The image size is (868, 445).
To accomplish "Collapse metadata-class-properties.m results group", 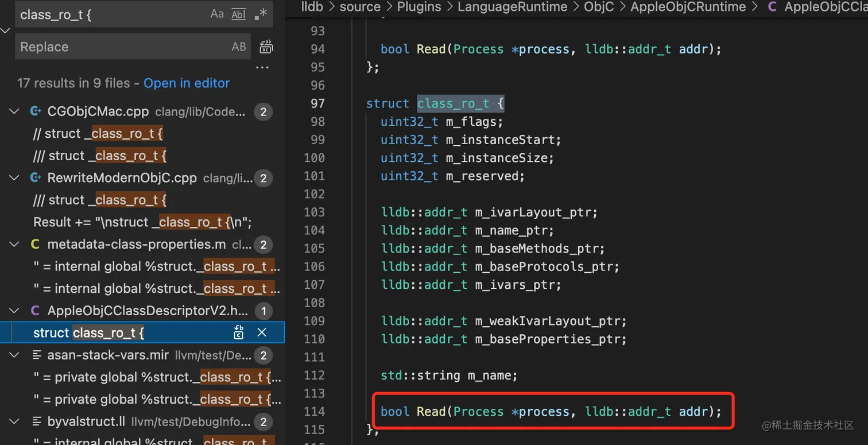I will [x=14, y=245].
